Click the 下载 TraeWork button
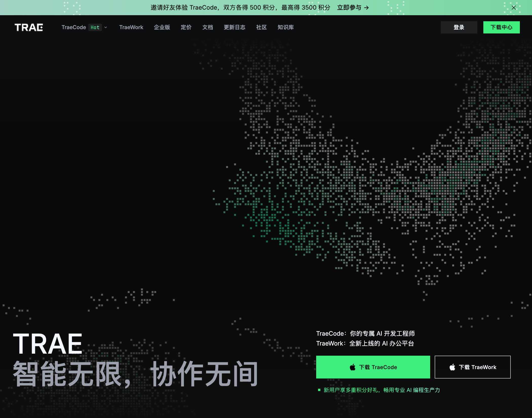This screenshot has height=418, width=532. [x=472, y=367]
